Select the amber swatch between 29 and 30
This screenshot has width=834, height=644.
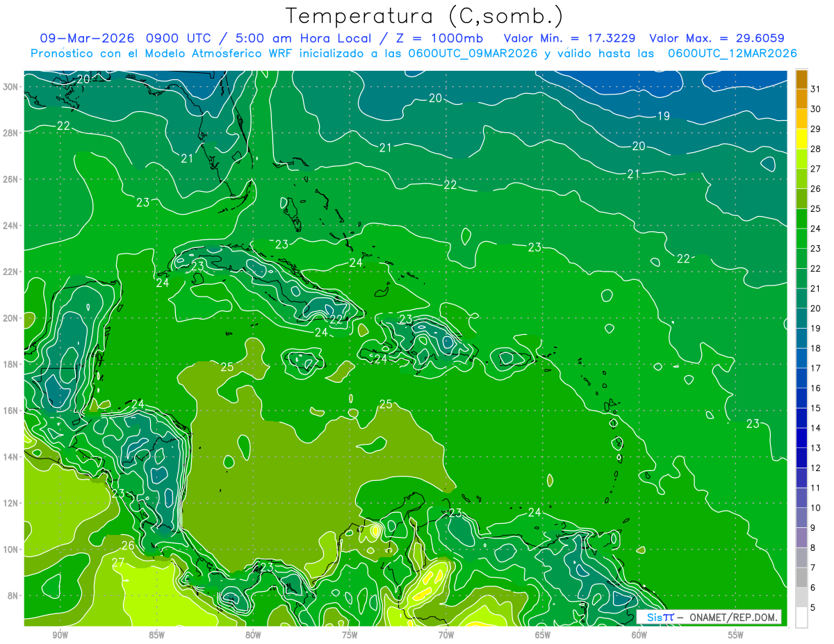click(801, 119)
